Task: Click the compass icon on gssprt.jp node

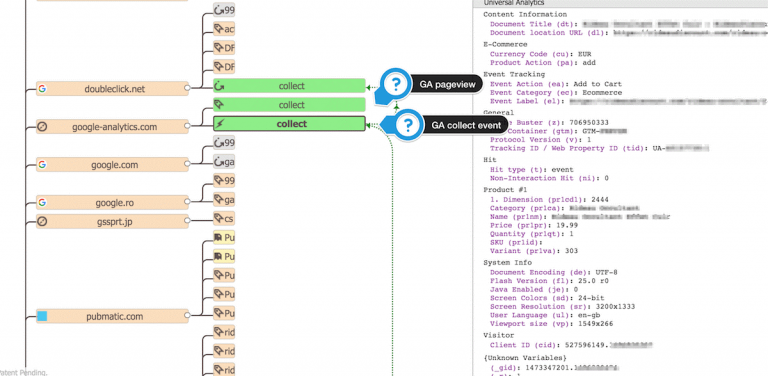Action: click(x=43, y=222)
